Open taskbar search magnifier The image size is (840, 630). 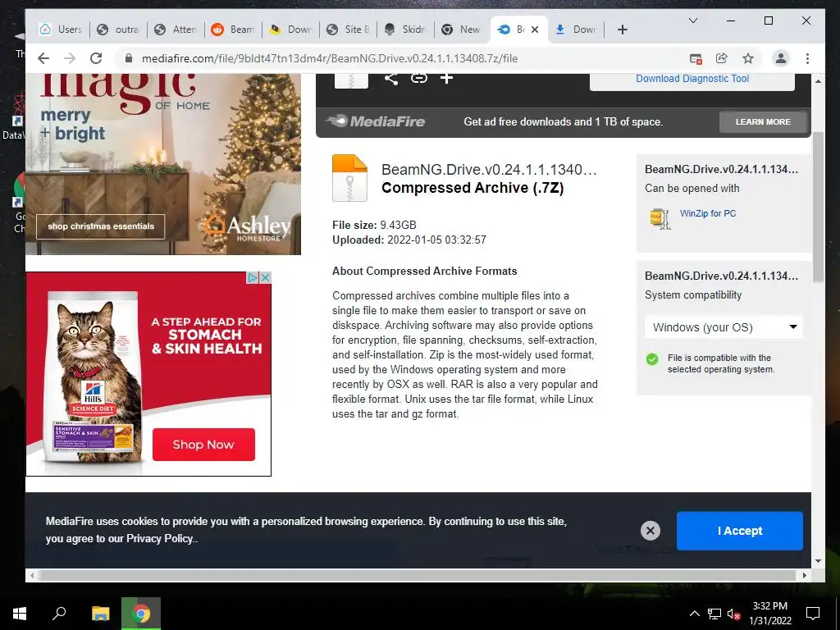(59, 614)
